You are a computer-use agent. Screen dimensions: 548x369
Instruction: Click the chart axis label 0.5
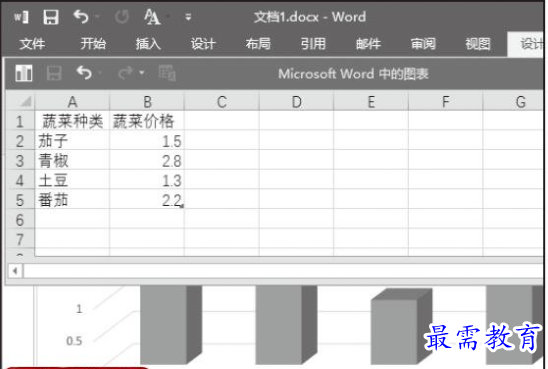click(x=74, y=341)
